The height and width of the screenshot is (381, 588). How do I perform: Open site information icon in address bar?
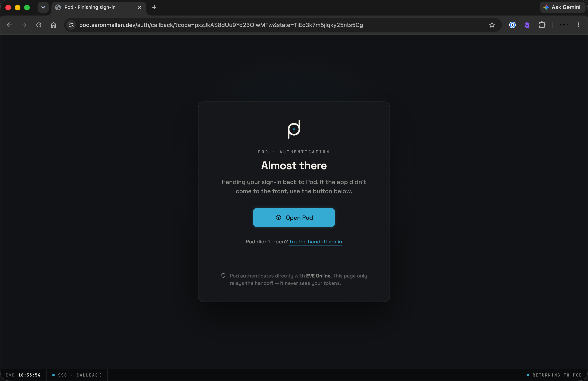click(x=71, y=25)
